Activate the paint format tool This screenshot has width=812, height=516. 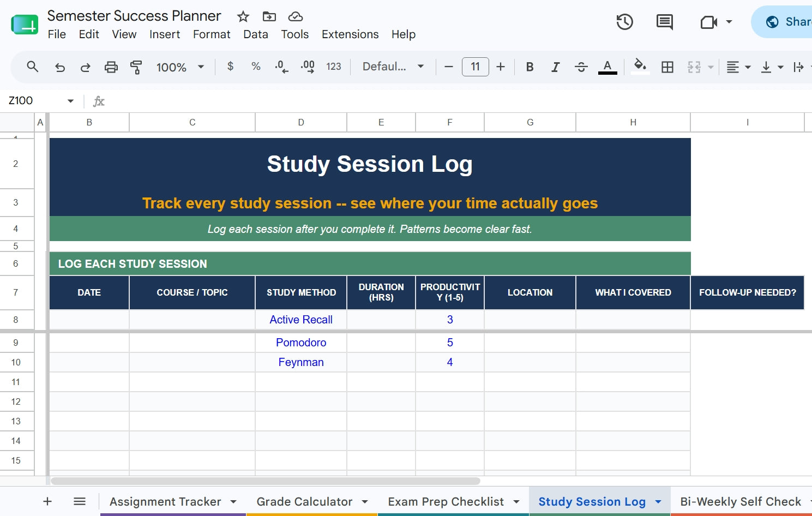(x=136, y=67)
